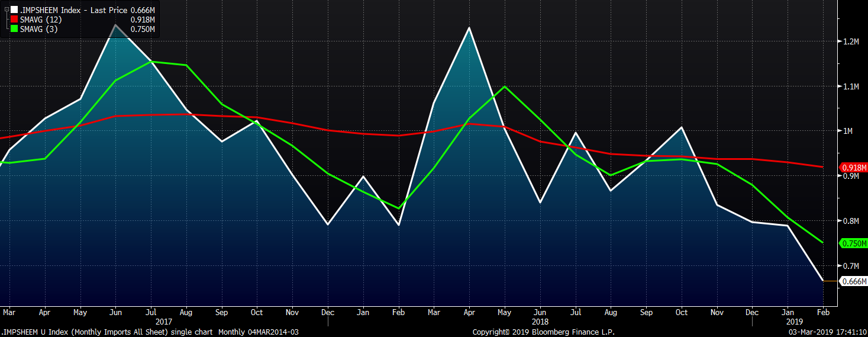Click the red 0.918M axis value tag

853,168
